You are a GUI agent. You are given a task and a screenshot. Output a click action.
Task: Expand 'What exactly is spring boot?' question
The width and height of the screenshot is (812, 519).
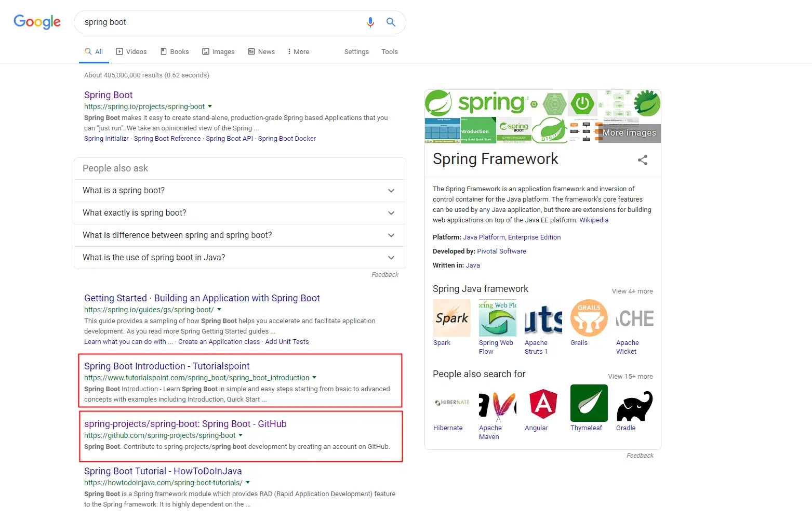pos(240,213)
